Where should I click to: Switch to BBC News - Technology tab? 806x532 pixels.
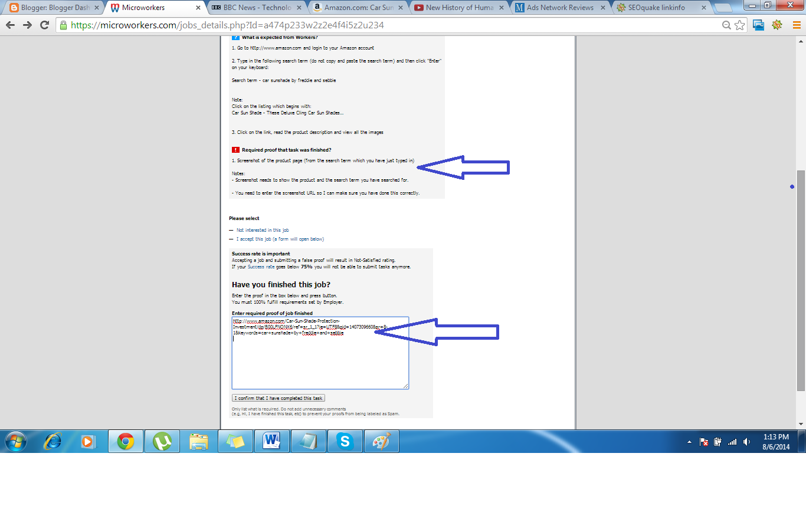pyautogui.click(x=257, y=8)
